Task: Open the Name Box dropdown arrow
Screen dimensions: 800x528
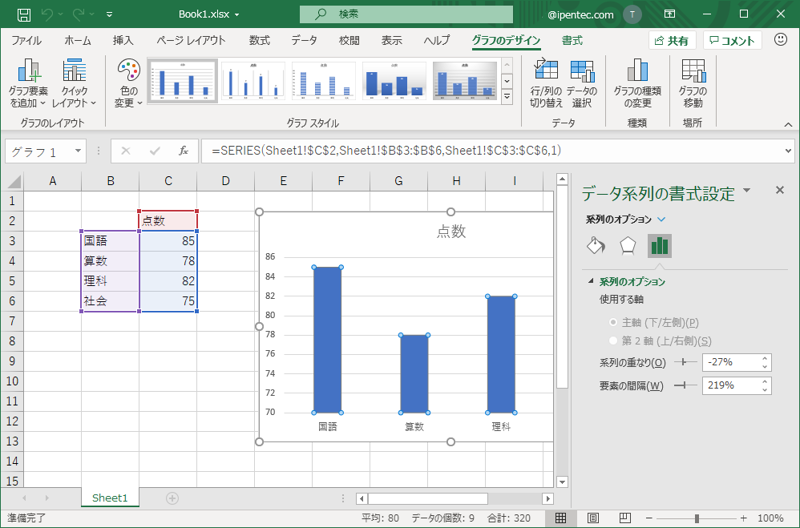Action: tap(78, 151)
